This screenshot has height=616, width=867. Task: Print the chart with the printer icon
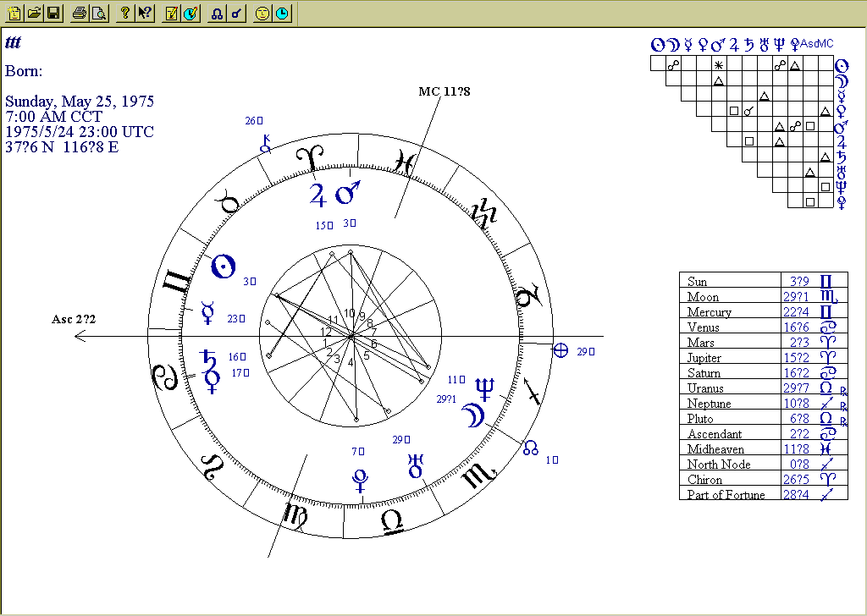pyautogui.click(x=80, y=14)
